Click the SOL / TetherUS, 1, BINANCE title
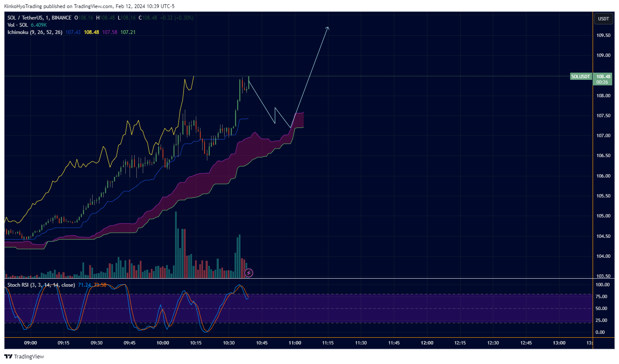Screen dimensions: 619x364 pyautogui.click(x=40, y=18)
